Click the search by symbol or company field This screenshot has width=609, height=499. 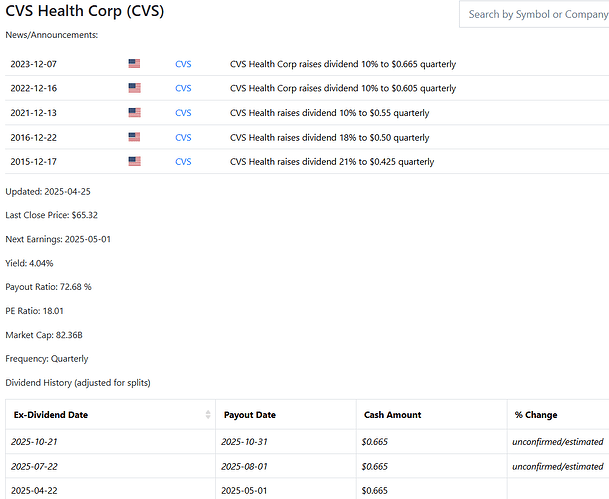point(534,14)
